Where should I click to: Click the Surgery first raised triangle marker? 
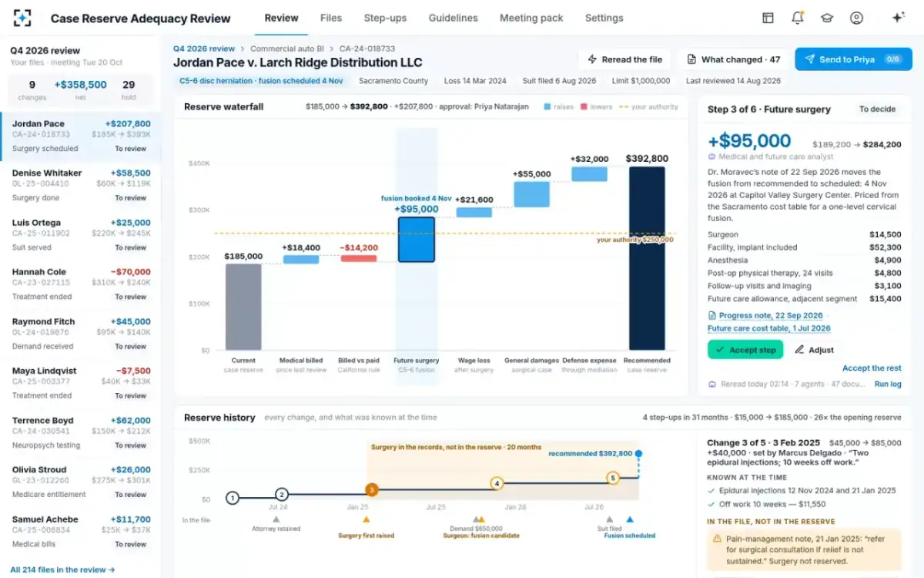pyautogui.click(x=366, y=519)
